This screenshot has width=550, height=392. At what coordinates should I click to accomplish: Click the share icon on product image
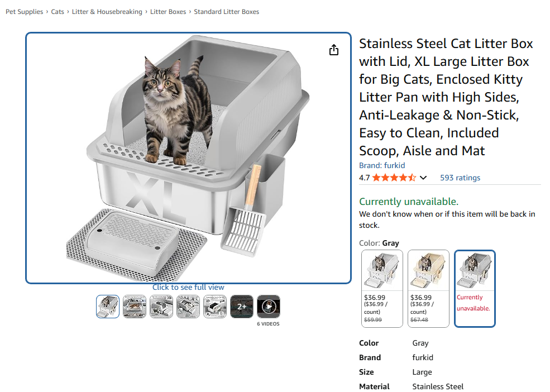coord(334,50)
